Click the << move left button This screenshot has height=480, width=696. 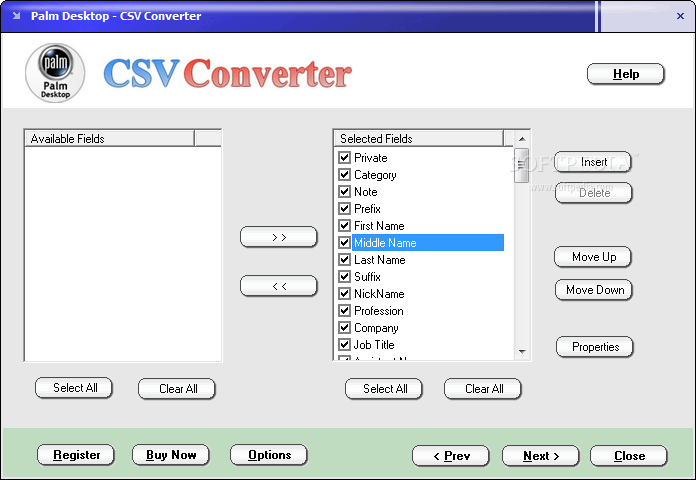click(279, 286)
